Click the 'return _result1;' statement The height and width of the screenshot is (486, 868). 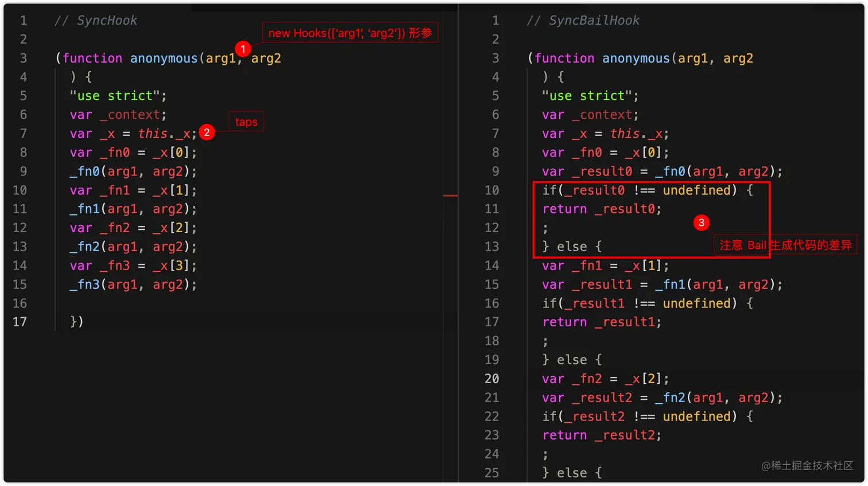coord(602,322)
